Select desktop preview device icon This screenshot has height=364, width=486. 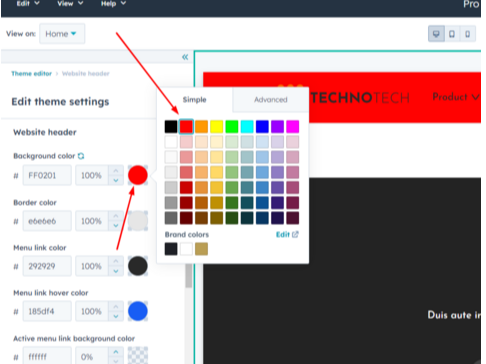pyautogui.click(x=436, y=34)
